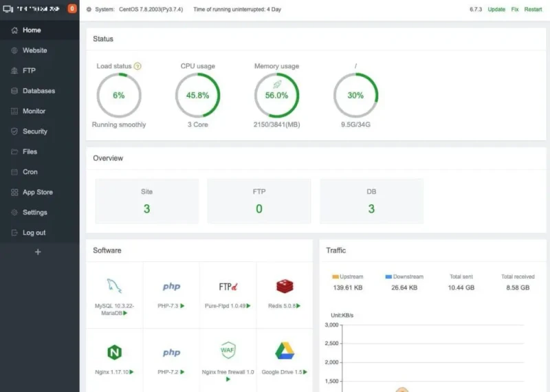Open the Pure-Ftpd FTP logo icon

pyautogui.click(x=228, y=287)
